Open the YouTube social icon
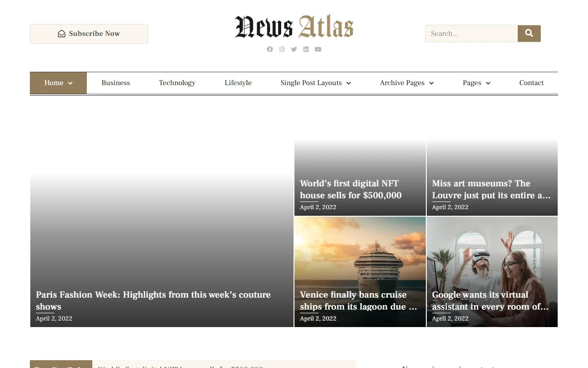Viewport: 588px width, 368px height. point(318,49)
